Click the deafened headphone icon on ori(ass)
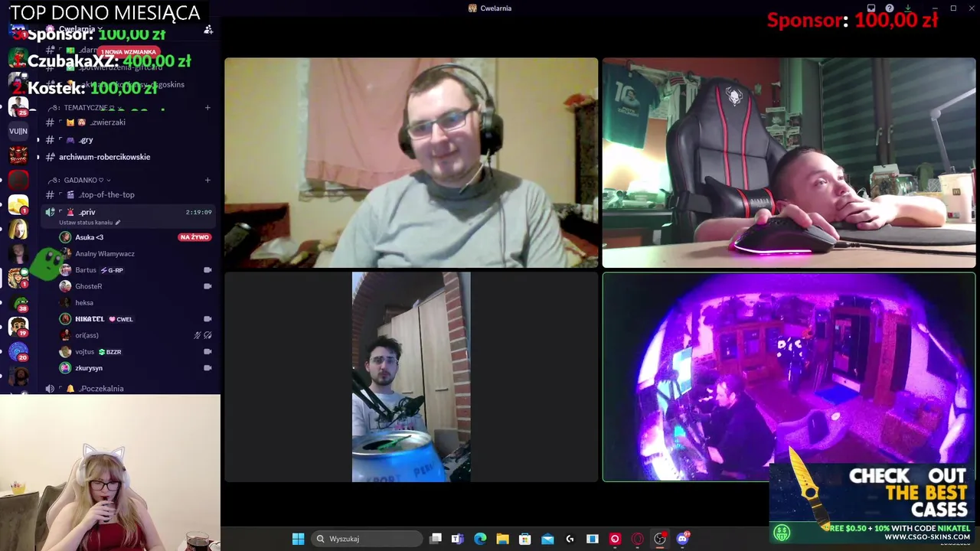980x551 pixels. [x=207, y=335]
